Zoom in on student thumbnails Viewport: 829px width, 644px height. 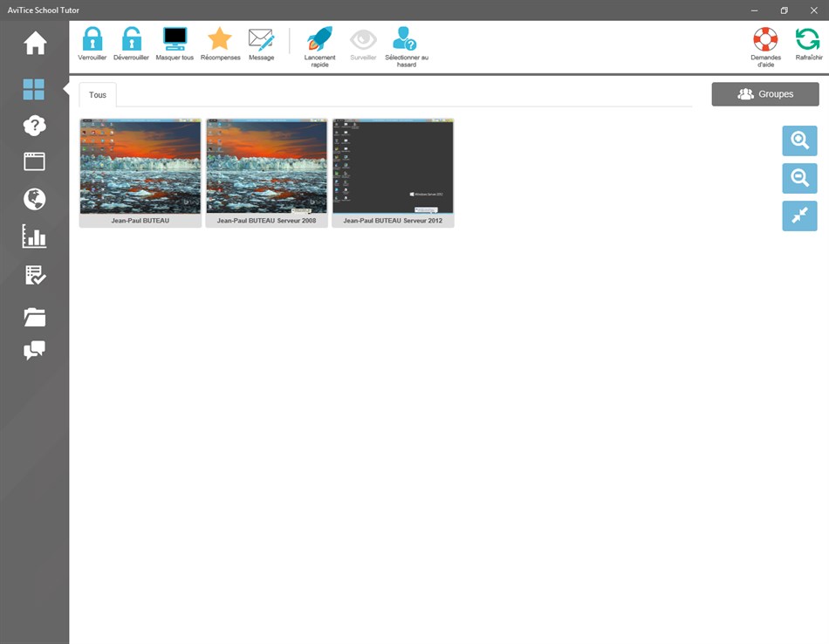click(x=799, y=140)
